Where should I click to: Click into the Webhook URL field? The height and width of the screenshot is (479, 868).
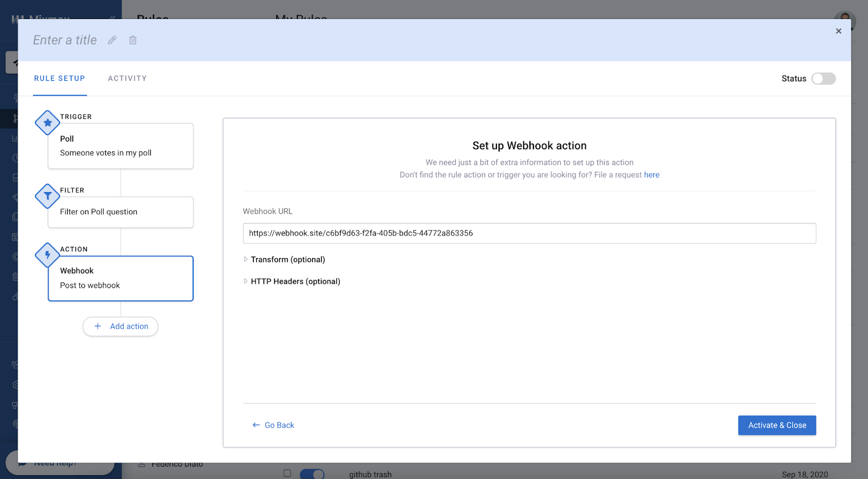click(x=529, y=233)
